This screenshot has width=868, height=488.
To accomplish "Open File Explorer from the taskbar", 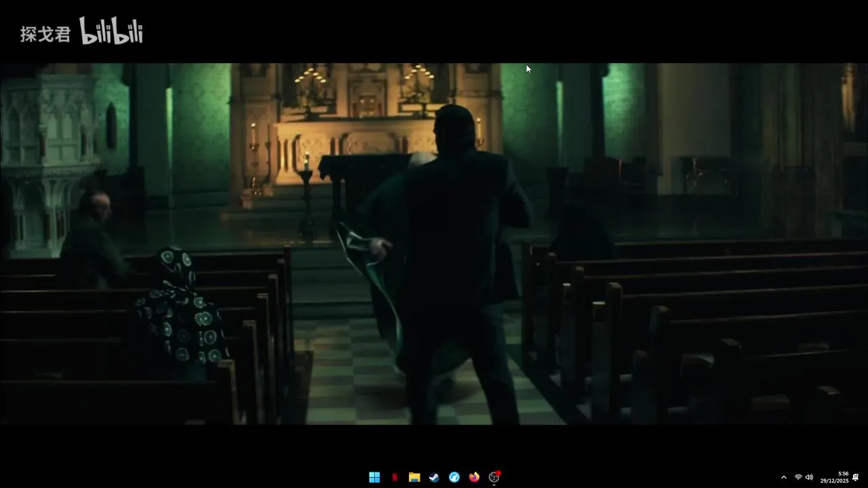I will (x=414, y=477).
